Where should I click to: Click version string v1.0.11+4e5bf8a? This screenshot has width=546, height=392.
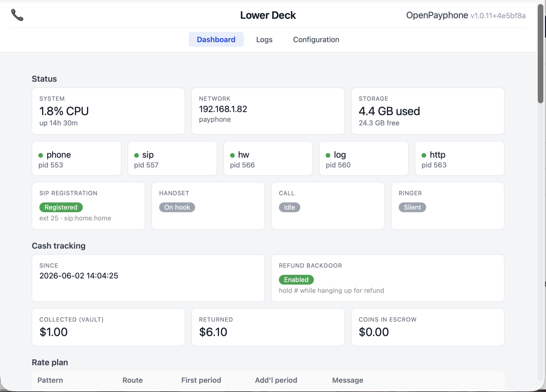[498, 16]
